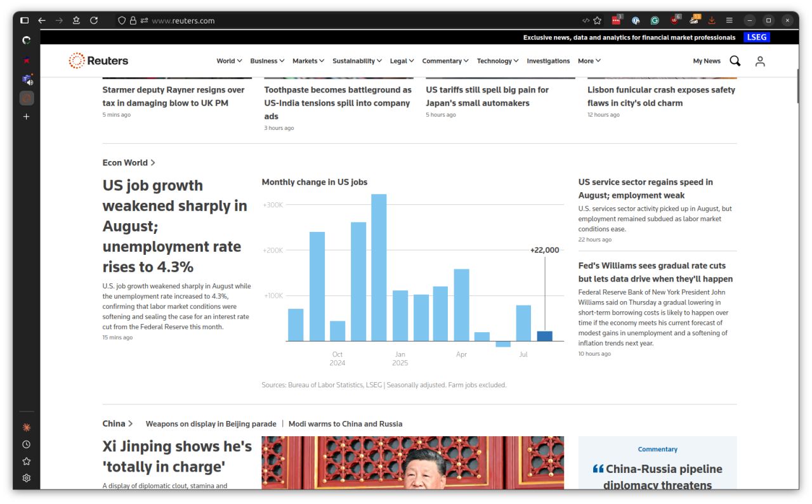The image size is (812, 504).
Task: Open site permissions icon in address bar
Action: 145,20
